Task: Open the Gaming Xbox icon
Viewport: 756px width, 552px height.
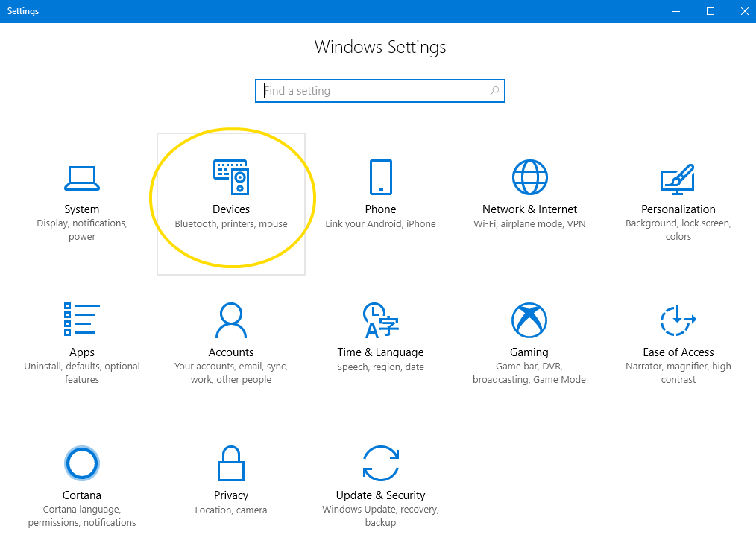Action: 529,320
